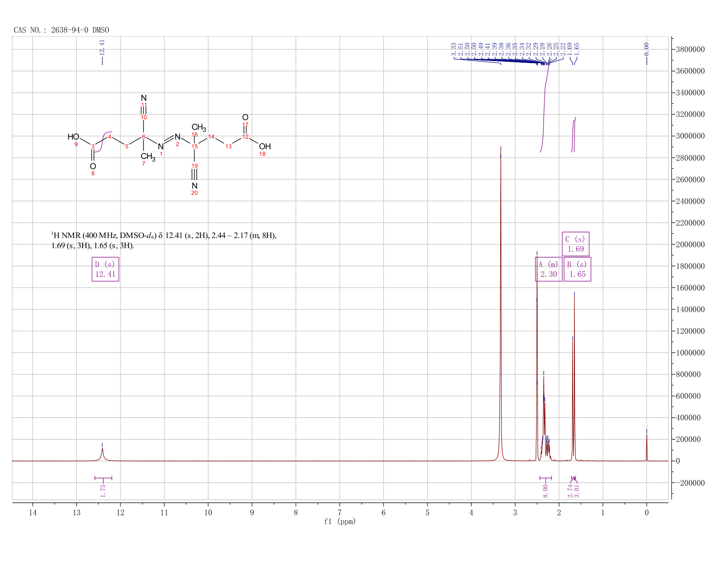Viewport: 728px width, 563px height.
Task: Select the C (s) 1.69 multiplet box
Action: pyautogui.click(x=575, y=244)
